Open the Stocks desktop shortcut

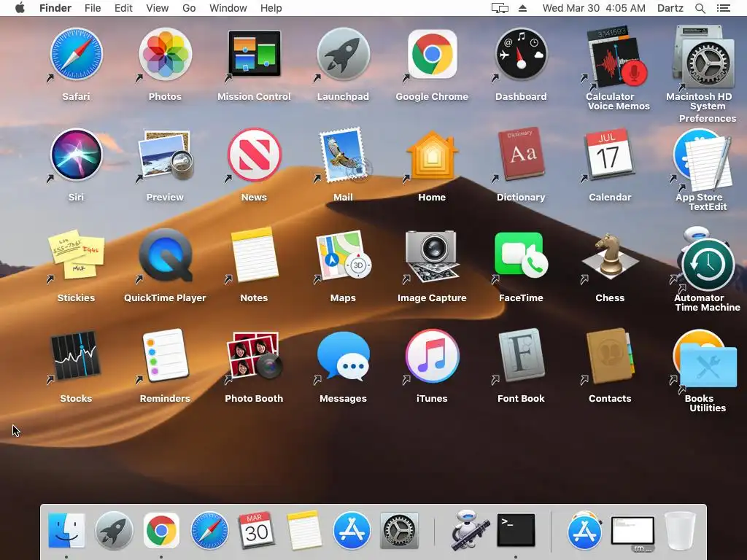pyautogui.click(x=76, y=356)
